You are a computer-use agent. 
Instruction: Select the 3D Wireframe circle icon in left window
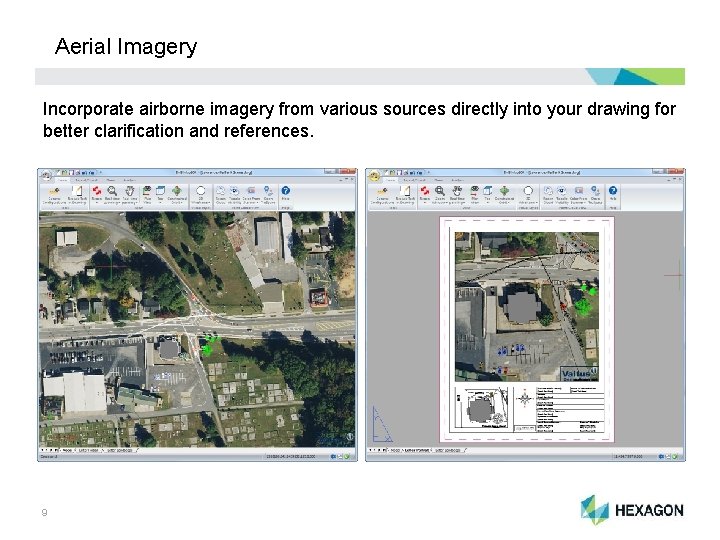(201, 191)
